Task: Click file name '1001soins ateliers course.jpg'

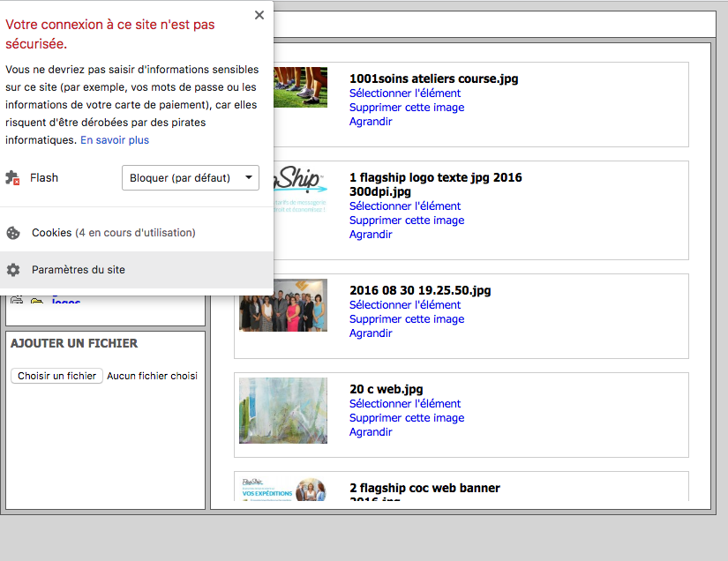Action: click(433, 79)
